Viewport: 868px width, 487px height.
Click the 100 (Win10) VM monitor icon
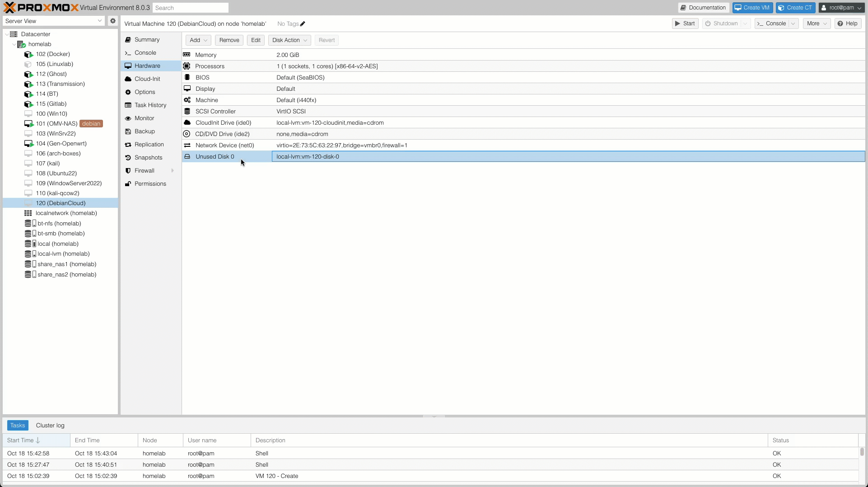(28, 114)
